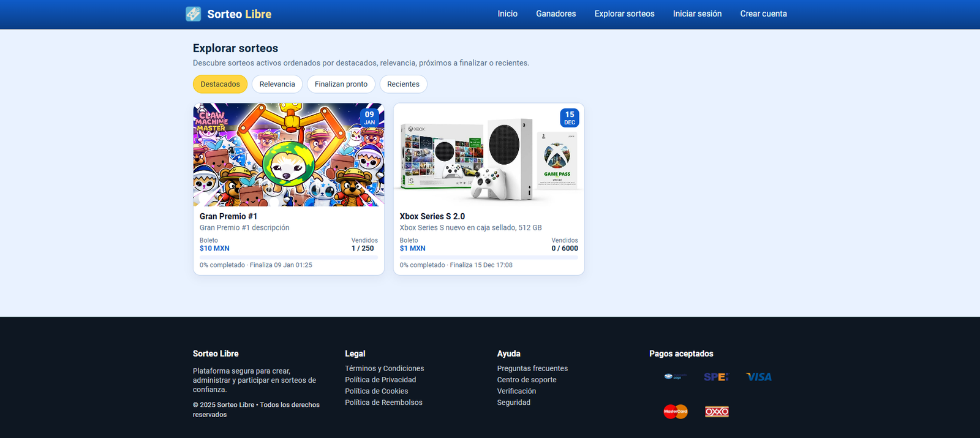Go to Explorar sorteos in the nav bar

(x=624, y=13)
